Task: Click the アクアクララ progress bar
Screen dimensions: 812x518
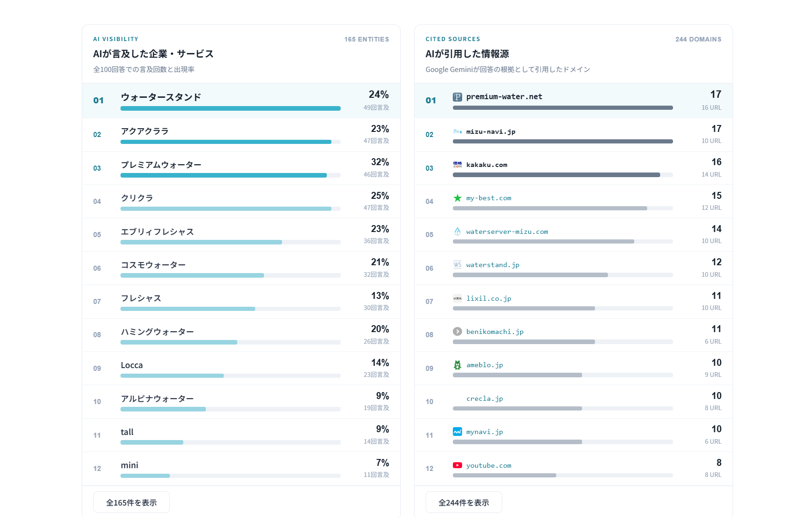Action: click(x=230, y=142)
